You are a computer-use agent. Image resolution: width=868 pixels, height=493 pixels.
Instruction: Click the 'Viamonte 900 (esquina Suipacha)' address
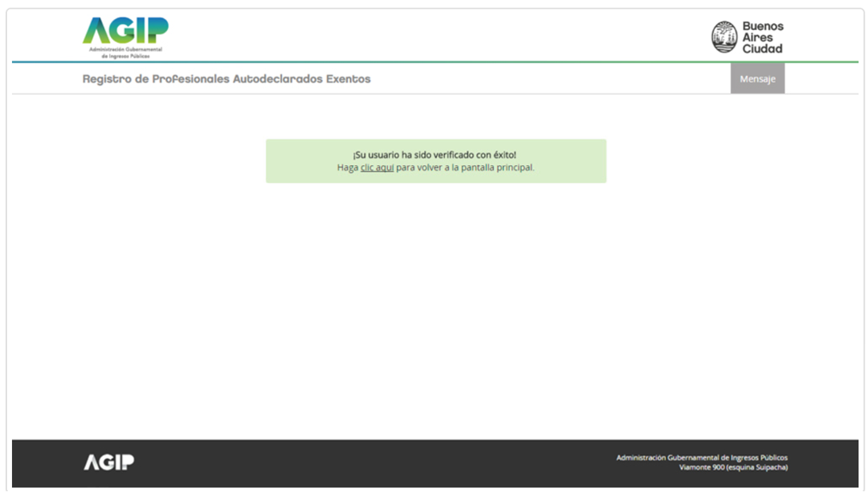[733, 467]
